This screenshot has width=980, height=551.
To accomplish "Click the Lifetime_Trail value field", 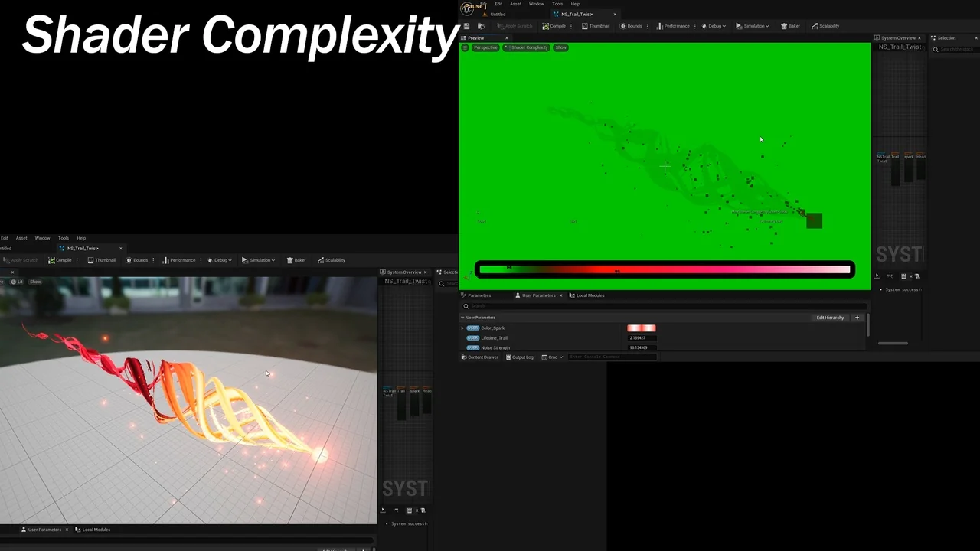I will click(x=641, y=337).
